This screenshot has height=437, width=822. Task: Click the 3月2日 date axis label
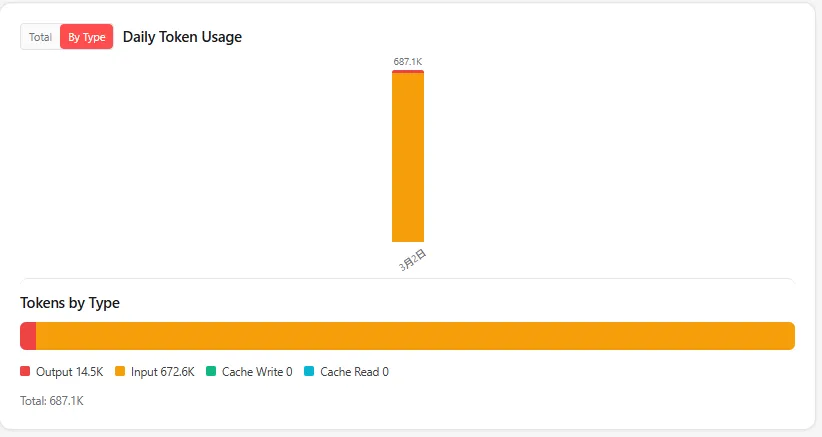click(413, 260)
